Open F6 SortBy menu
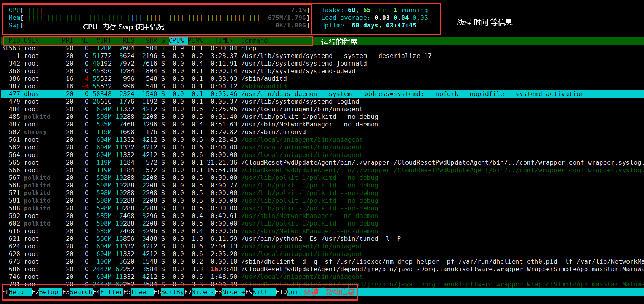Screen dimensions: 644x304 [169, 292]
